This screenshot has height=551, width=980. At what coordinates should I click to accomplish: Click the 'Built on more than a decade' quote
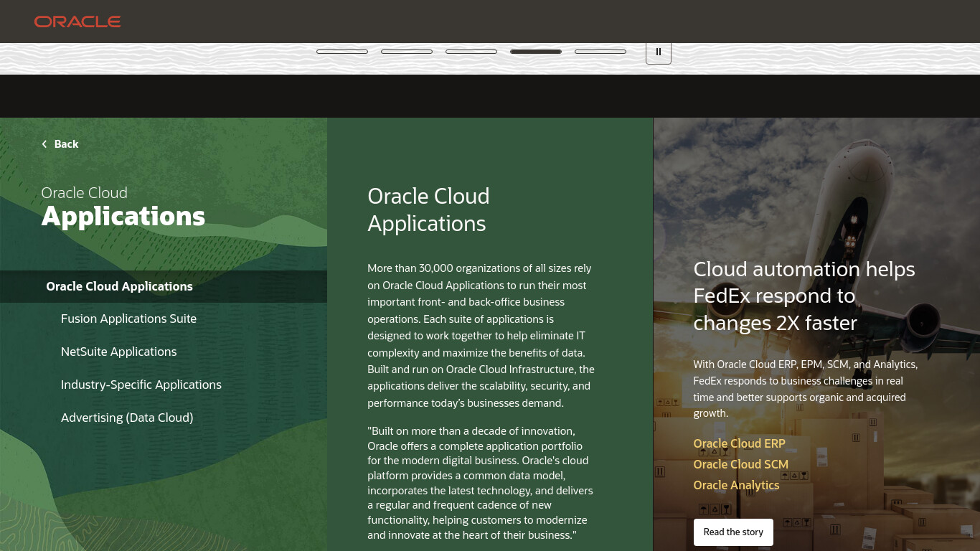[x=481, y=483]
